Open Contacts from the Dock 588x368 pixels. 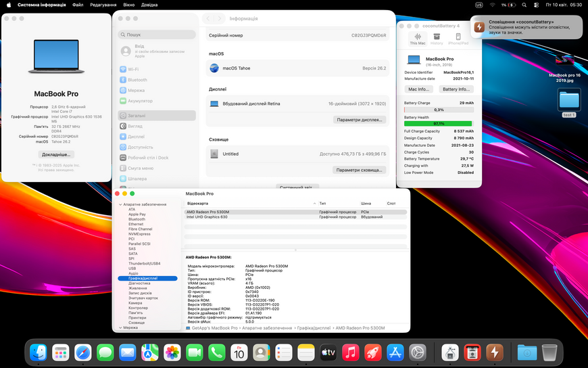[262, 352]
